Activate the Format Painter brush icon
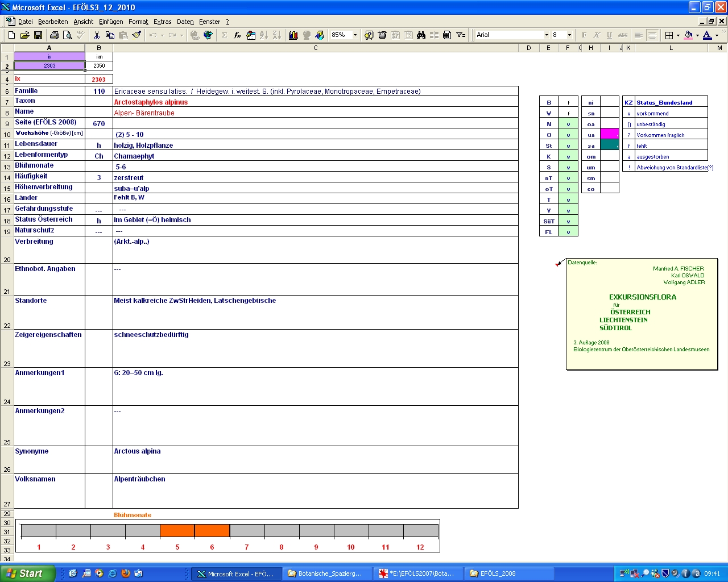The width and height of the screenshot is (728, 582). coord(136,35)
